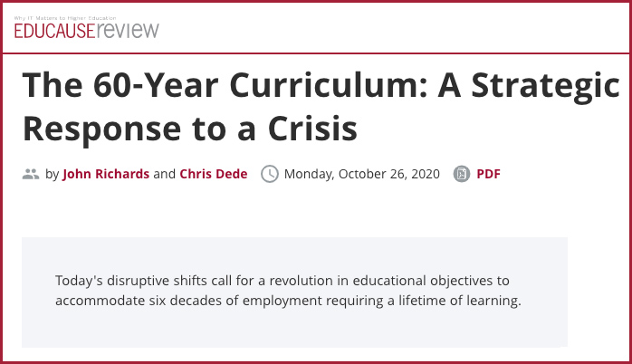The width and height of the screenshot is (632, 364).
Task: Click title line 'Response to a Crisis'
Action: pyautogui.click(x=190, y=129)
